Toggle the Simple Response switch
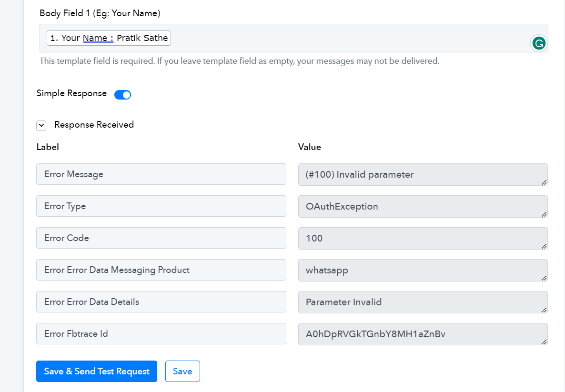Image resolution: width=565 pixels, height=392 pixels. point(122,95)
